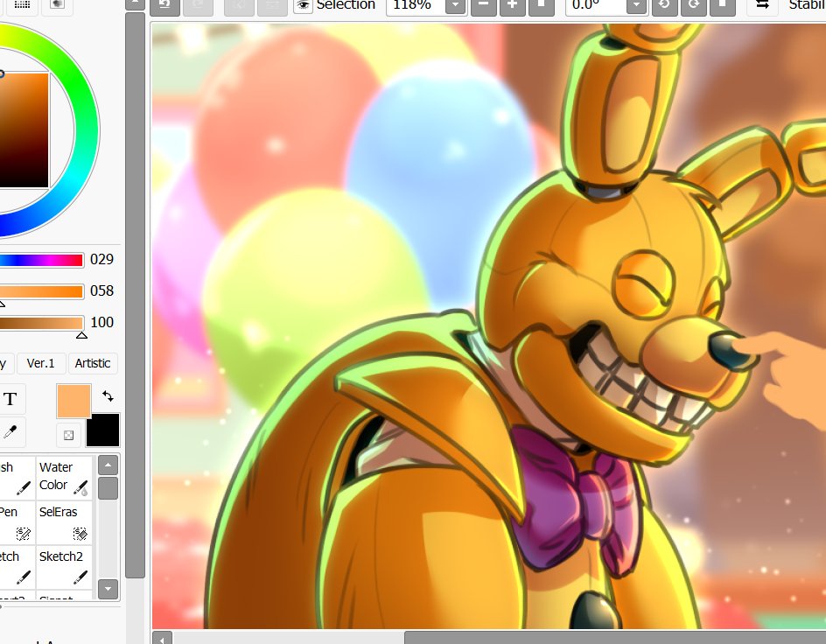The height and width of the screenshot is (644, 826).
Task: Click the orange foreground color swatch
Action: click(73, 402)
